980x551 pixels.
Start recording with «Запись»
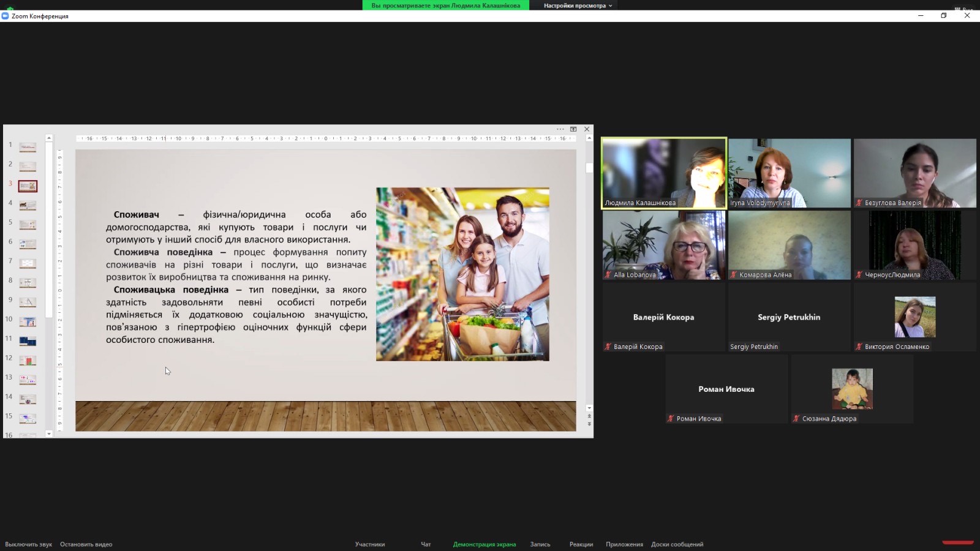tap(540, 544)
